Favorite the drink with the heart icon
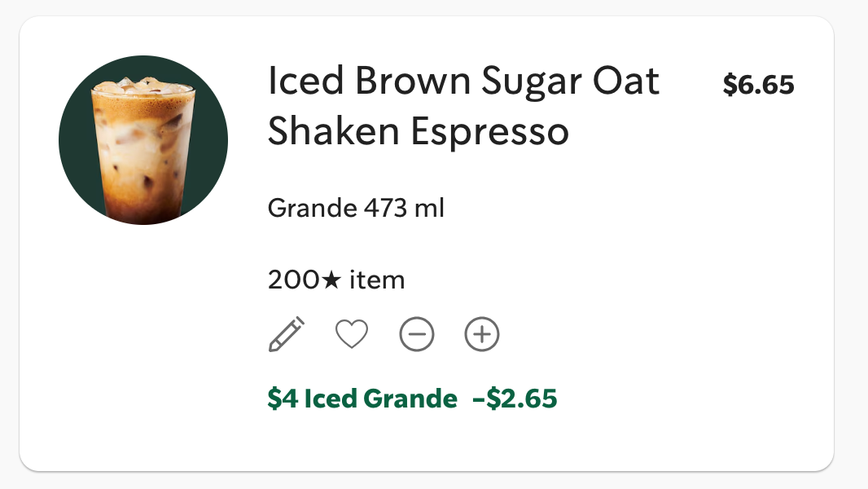The image size is (868, 489). pyautogui.click(x=352, y=334)
